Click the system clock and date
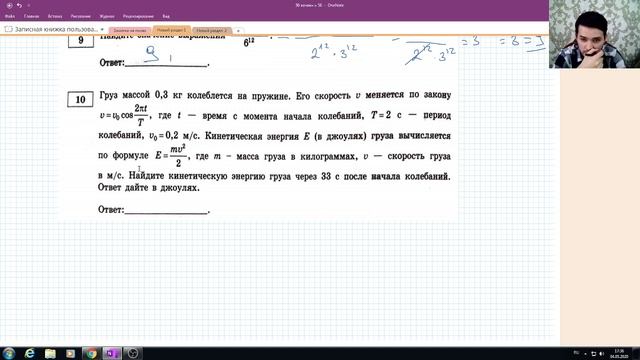The image size is (640, 360). (x=619, y=353)
